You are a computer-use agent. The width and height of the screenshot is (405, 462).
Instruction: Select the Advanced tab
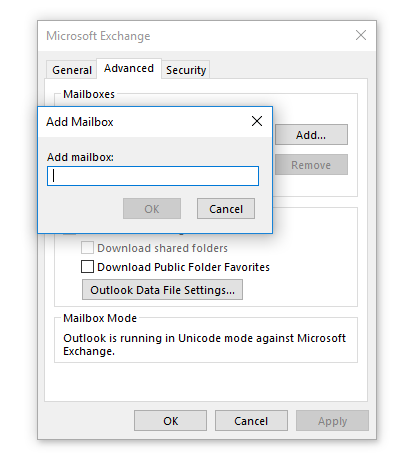[129, 68]
